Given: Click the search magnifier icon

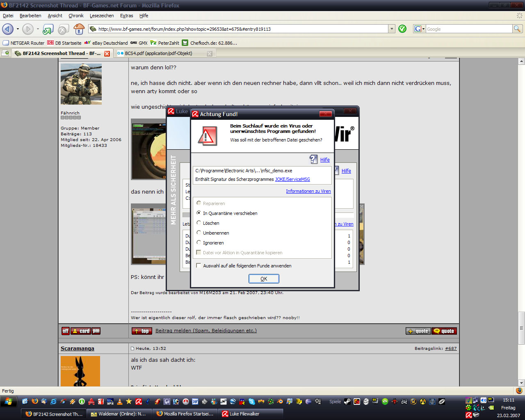Looking at the screenshot, I should [517, 29].
